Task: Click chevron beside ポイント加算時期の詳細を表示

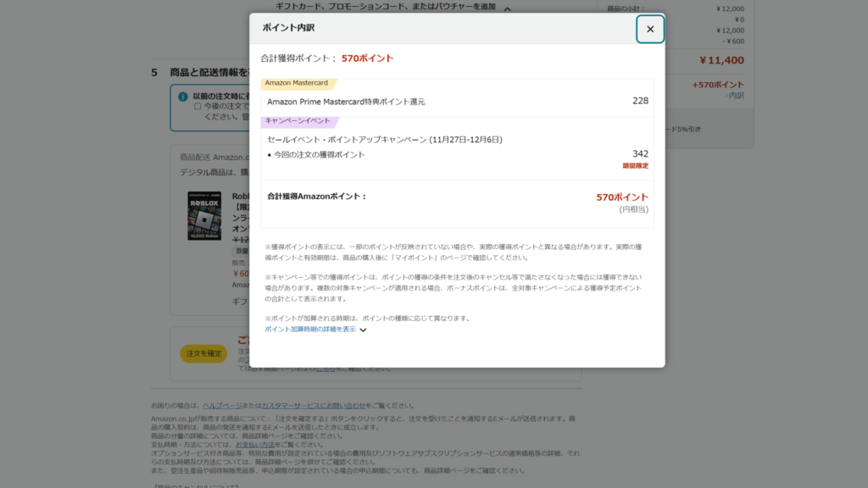Action: [x=363, y=330]
